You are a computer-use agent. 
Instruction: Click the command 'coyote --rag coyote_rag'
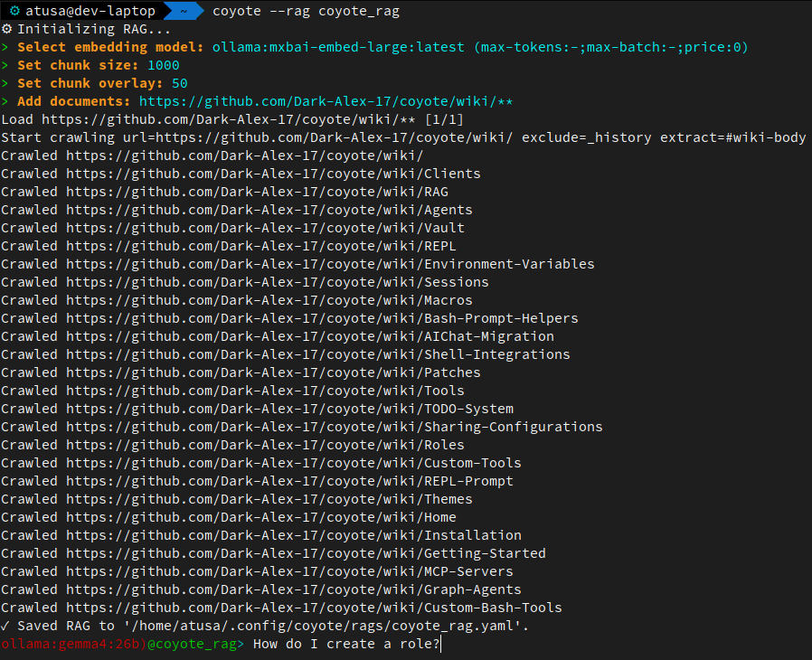click(x=306, y=11)
